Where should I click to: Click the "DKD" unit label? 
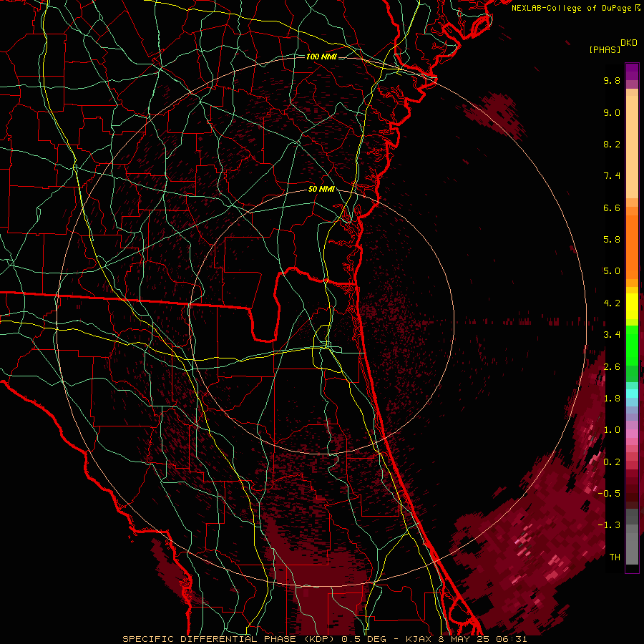(629, 43)
